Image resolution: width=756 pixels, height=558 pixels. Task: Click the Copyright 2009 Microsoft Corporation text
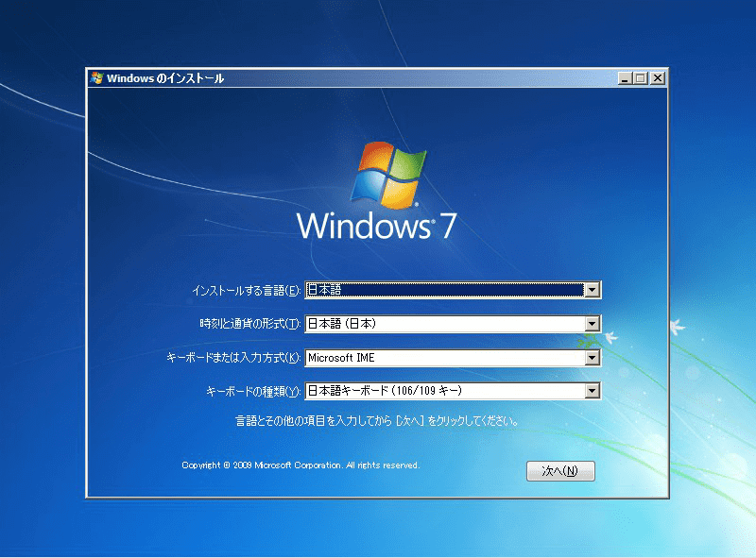(x=301, y=465)
